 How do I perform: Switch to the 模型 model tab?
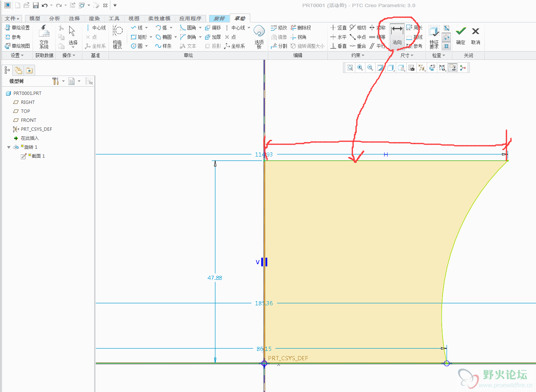pyautogui.click(x=35, y=18)
